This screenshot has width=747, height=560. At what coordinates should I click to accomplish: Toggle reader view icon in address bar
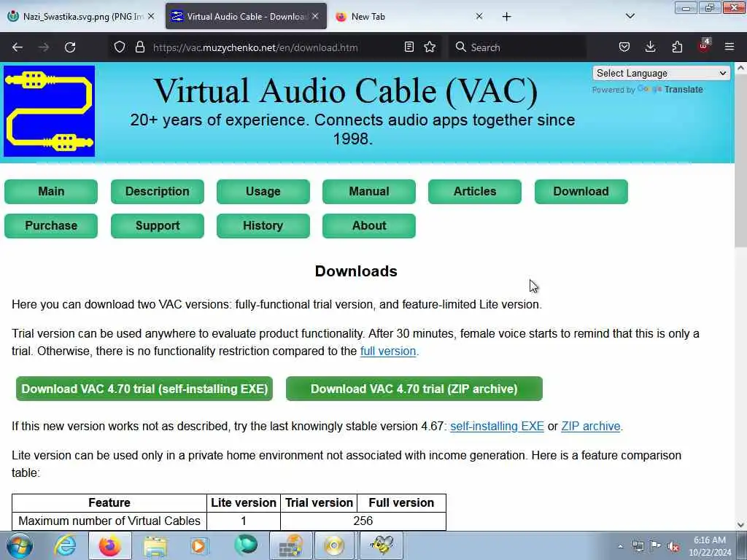(409, 47)
